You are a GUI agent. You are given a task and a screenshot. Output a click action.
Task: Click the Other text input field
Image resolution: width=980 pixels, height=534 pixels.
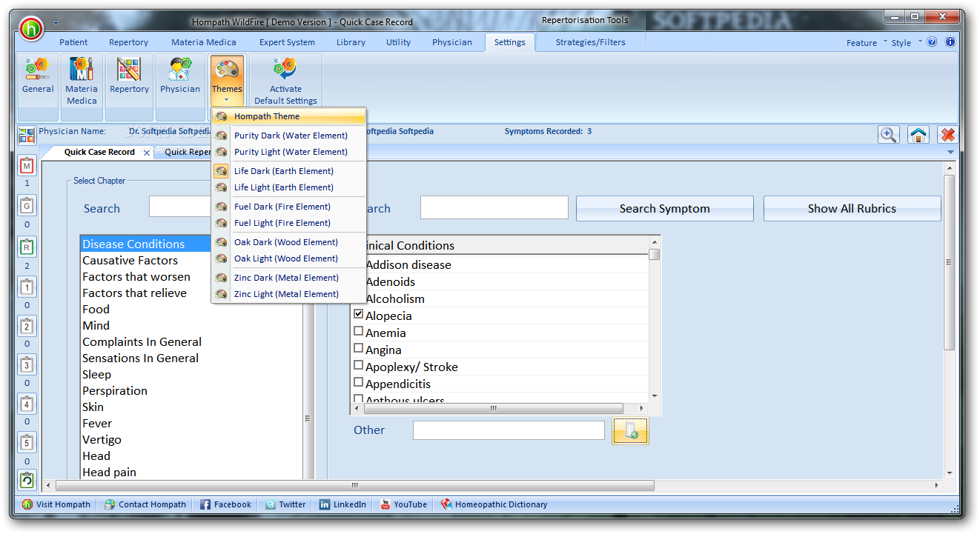509,430
